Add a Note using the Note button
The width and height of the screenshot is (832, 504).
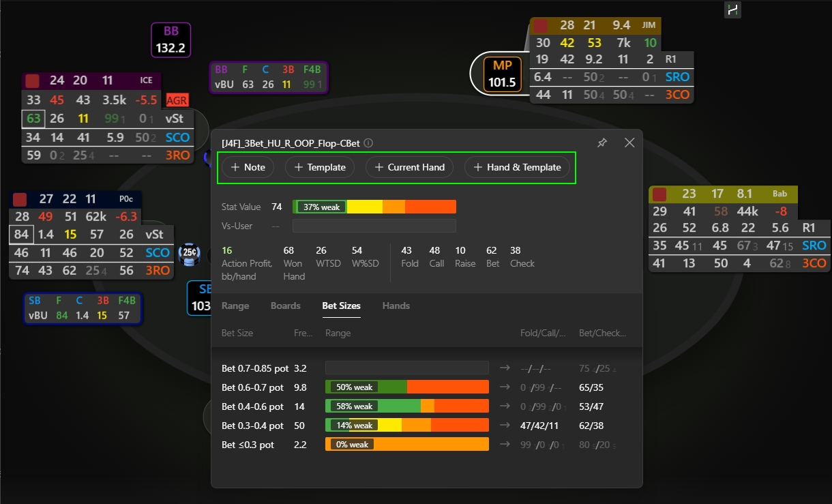(x=247, y=167)
